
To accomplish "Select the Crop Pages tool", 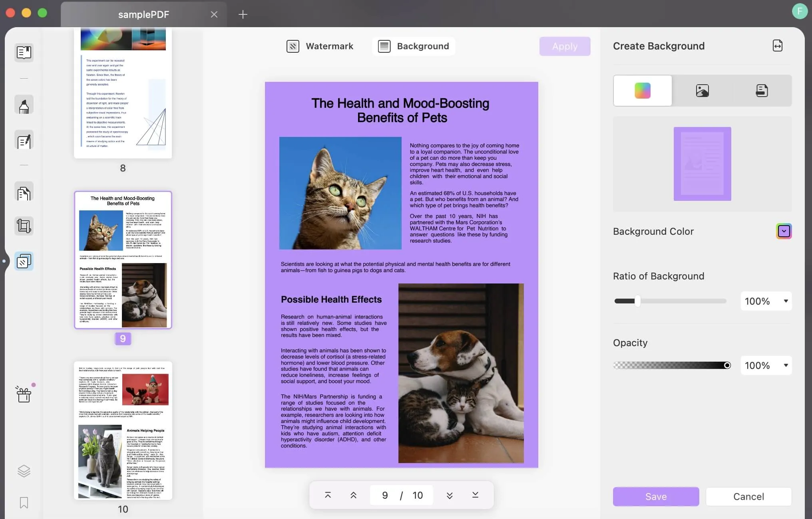I will (x=24, y=226).
